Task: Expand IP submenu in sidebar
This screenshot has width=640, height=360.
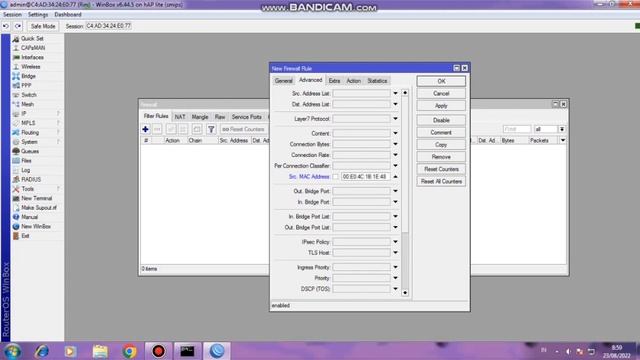Action: coord(58,113)
